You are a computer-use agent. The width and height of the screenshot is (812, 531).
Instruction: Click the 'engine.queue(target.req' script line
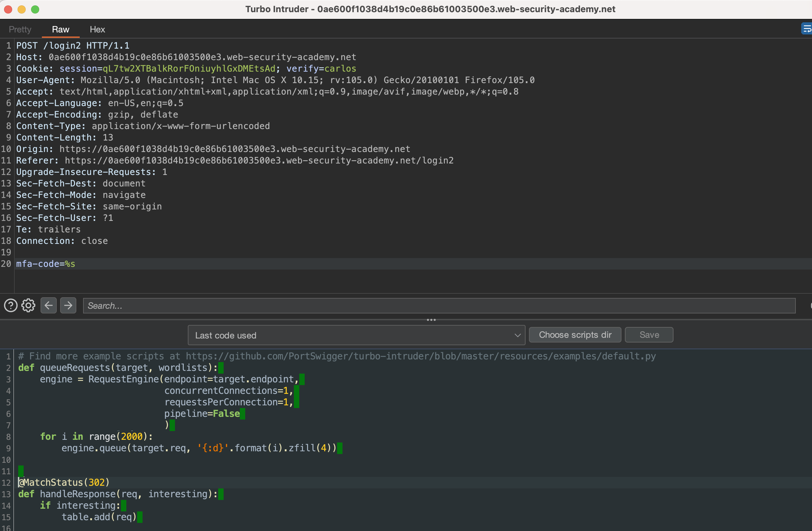(x=199, y=448)
